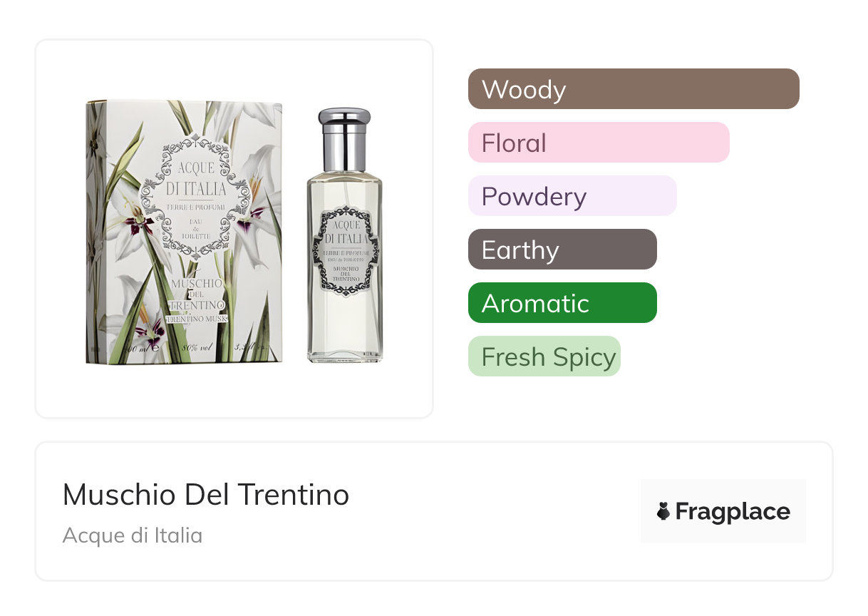Select the Floral accord bar

click(599, 143)
